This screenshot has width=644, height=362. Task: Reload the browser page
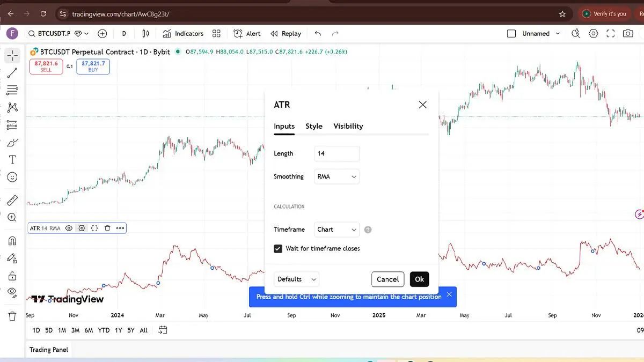(43, 14)
